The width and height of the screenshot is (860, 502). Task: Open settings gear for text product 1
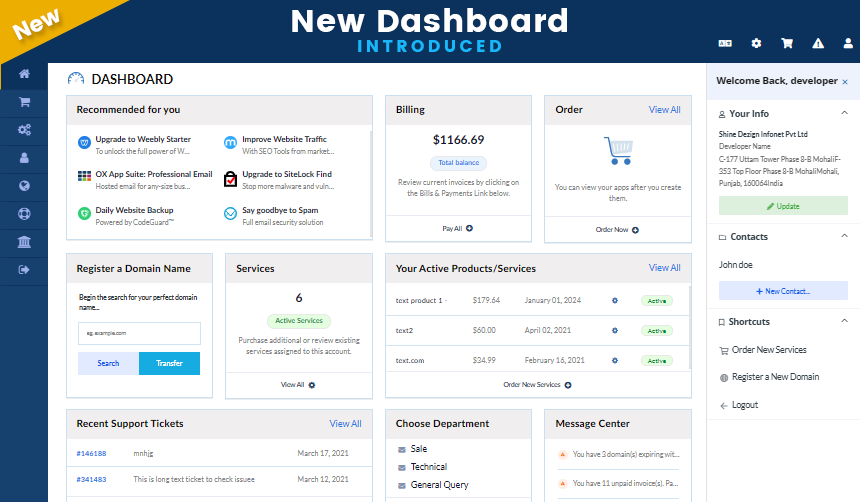click(615, 301)
